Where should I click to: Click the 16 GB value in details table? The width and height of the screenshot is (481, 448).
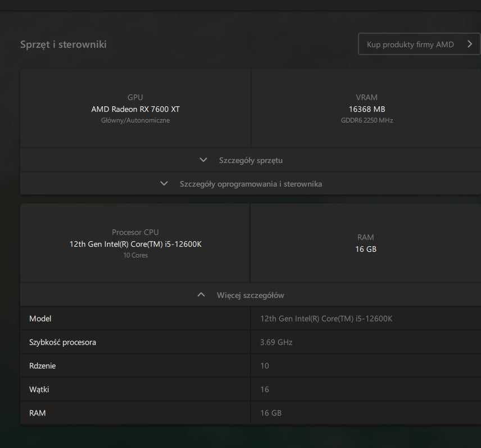tap(271, 413)
